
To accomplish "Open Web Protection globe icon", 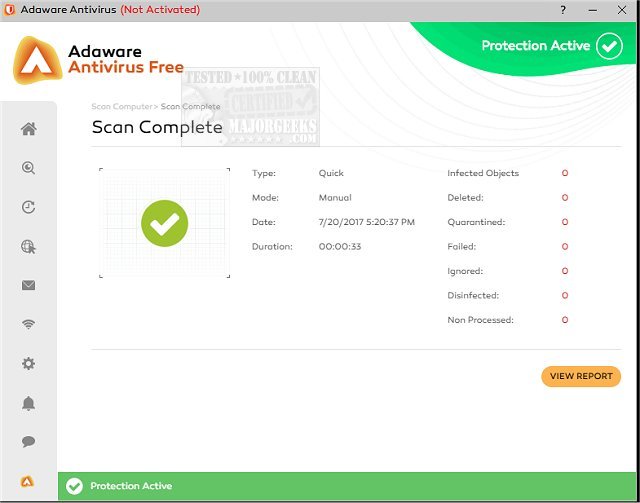I will pos(29,247).
